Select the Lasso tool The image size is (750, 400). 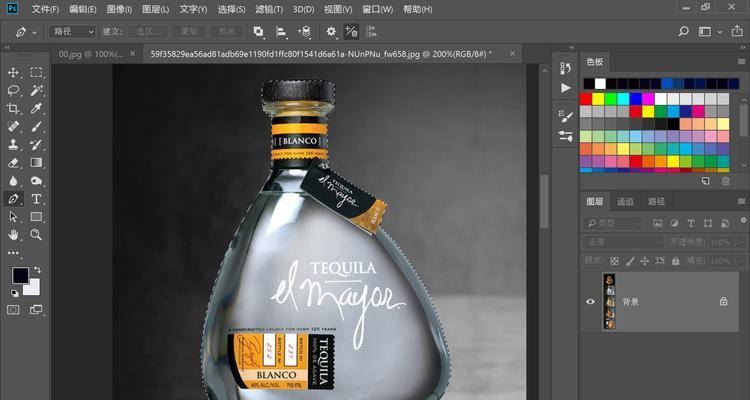click(13, 90)
